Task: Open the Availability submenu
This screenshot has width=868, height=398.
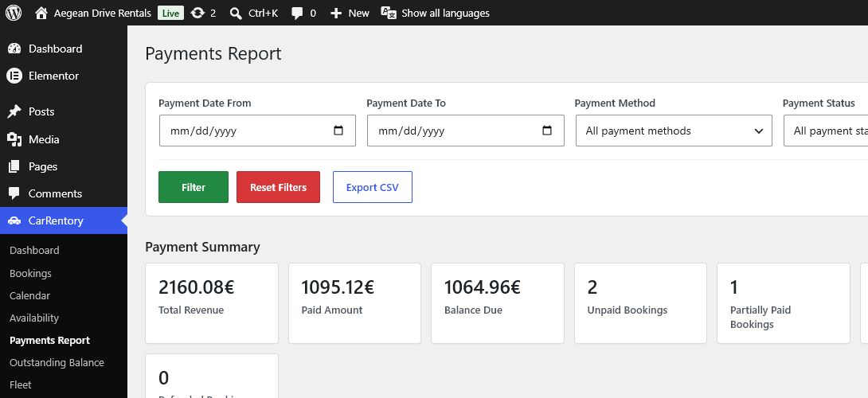Action: [x=33, y=318]
